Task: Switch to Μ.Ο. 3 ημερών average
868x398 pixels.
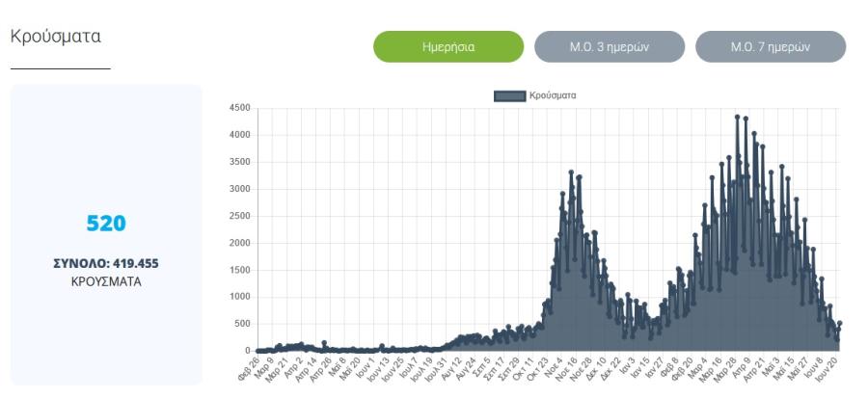Action: pos(610,46)
